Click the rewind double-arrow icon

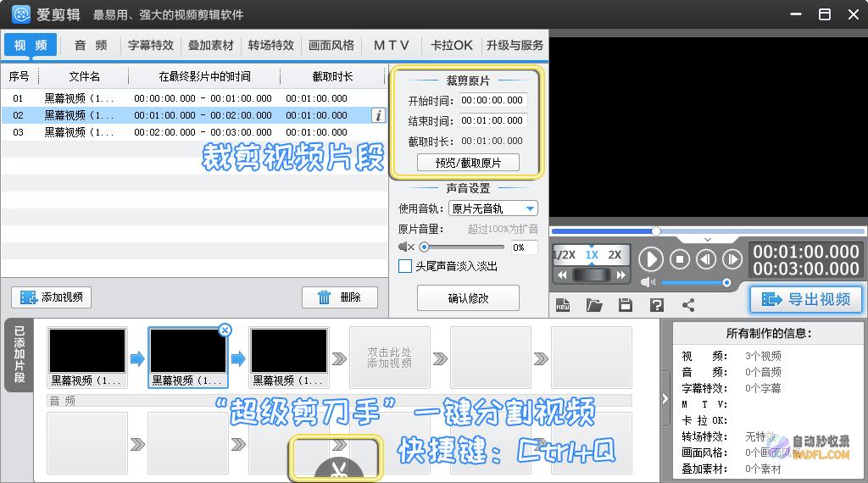point(562,275)
